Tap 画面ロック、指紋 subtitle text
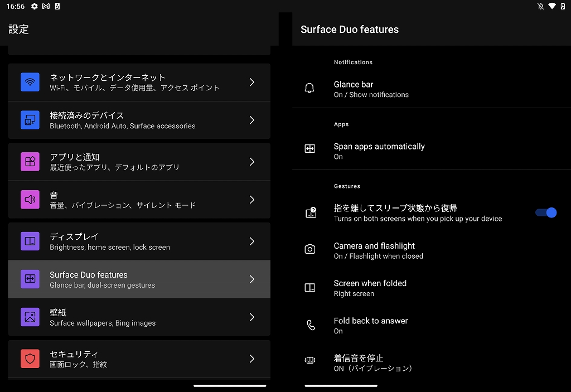This screenshot has height=392, width=571. click(78, 364)
